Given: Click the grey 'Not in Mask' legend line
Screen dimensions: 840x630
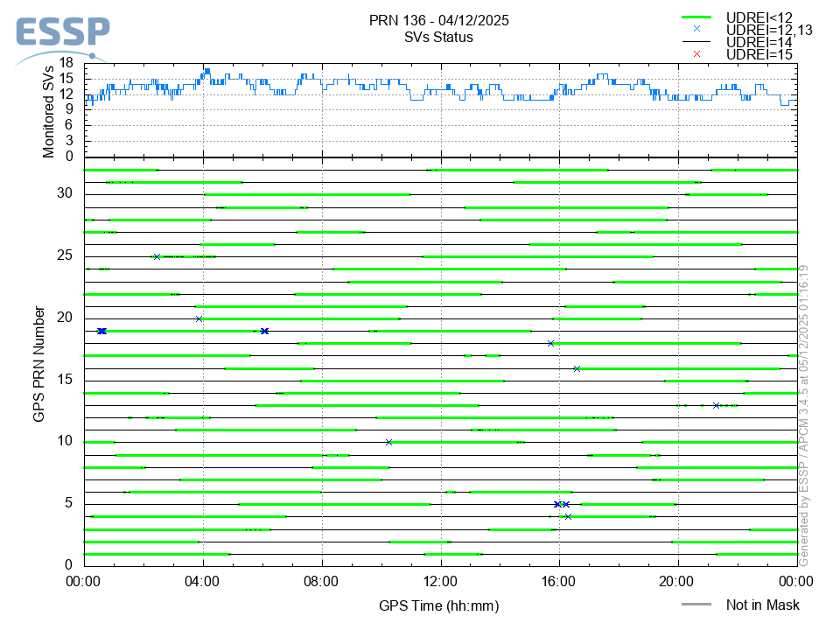Looking at the screenshot, I should pyautogui.click(x=697, y=605).
